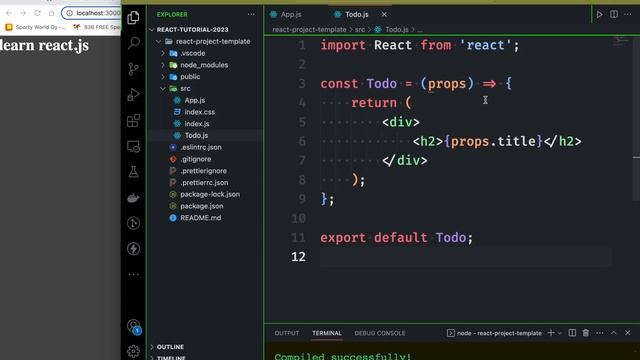The image size is (640, 360).
Task: Show additional views ellipsis in activity bar
Action: click(133, 274)
